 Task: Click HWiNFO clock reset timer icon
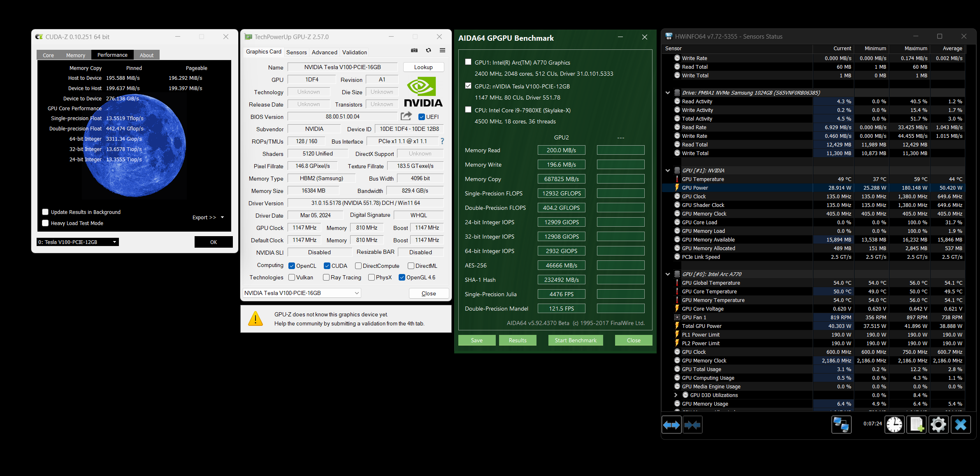tap(894, 425)
